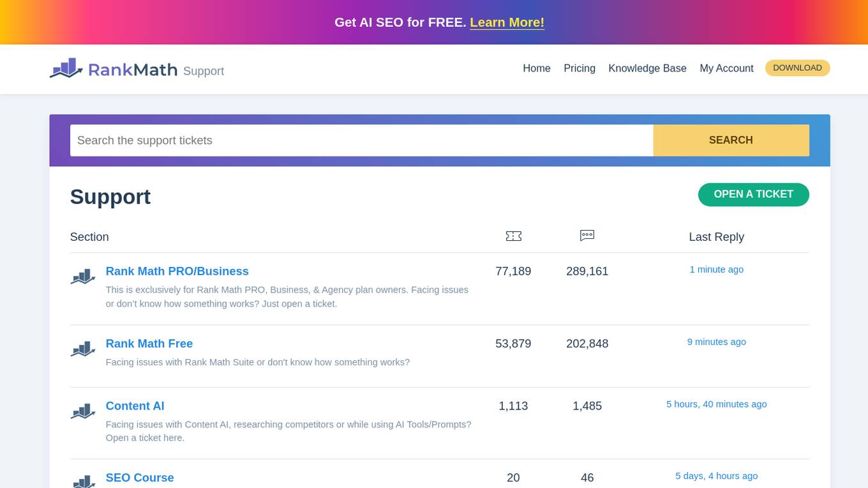Click the tickets column icon

[513, 236]
